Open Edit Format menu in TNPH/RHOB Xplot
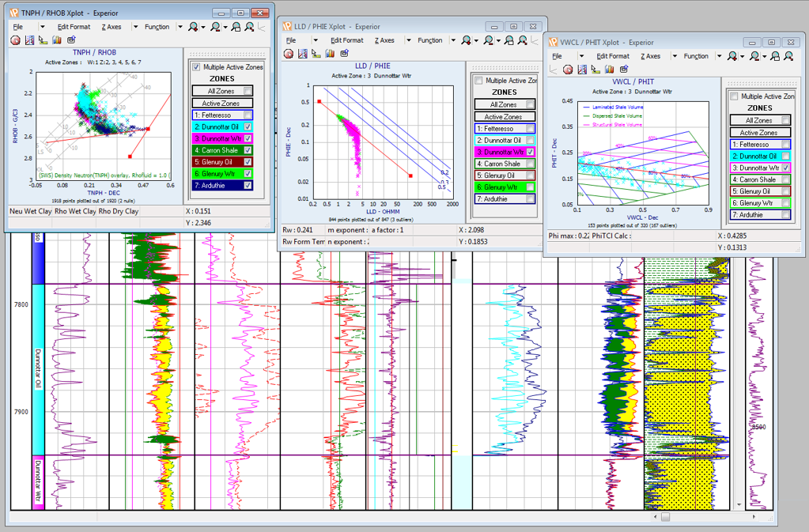This screenshot has width=809, height=532. coord(74,27)
